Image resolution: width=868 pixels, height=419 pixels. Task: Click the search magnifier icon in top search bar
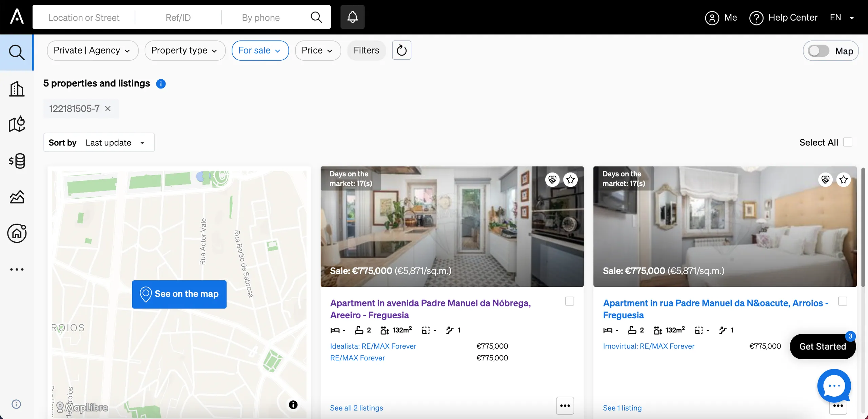click(x=316, y=17)
